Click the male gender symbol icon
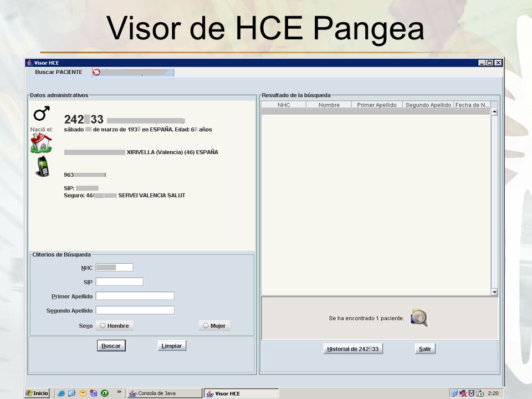Screen dimensions: 532x399 [42, 113]
